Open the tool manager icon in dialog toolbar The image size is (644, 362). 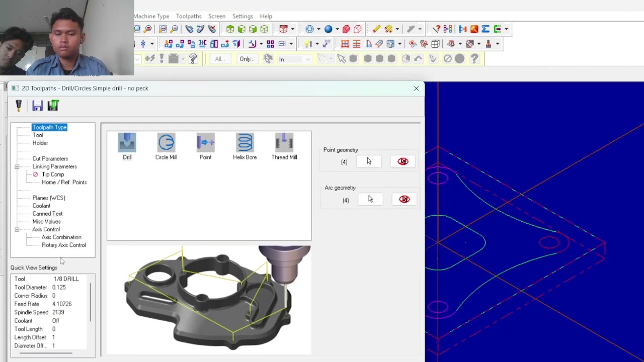pyautogui.click(x=19, y=106)
